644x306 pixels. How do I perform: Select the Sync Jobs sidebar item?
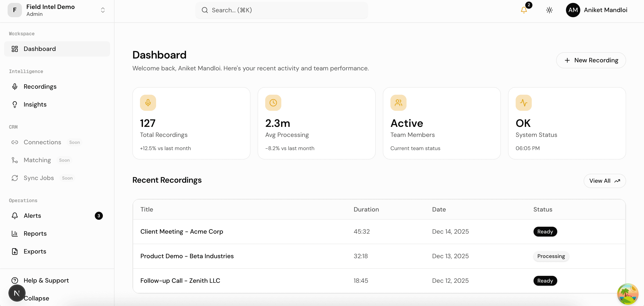57,178
